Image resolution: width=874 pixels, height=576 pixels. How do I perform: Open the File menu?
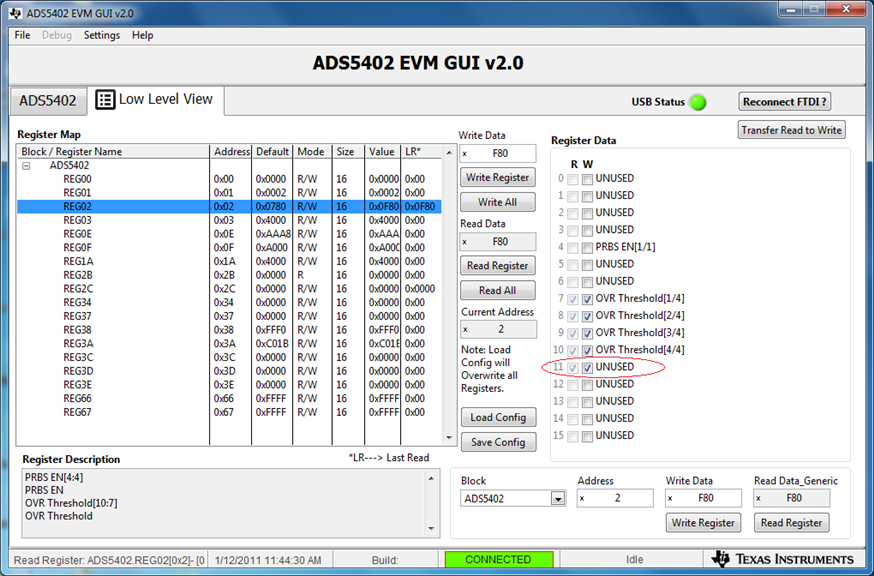pos(22,35)
